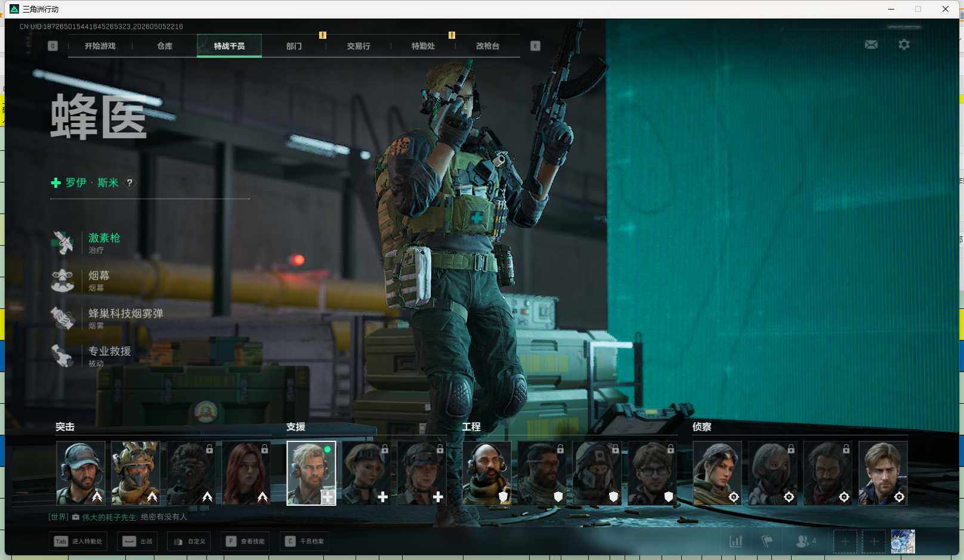964x560 pixels.
Task: Select the bald engineer operator with headset
Action: [487, 473]
